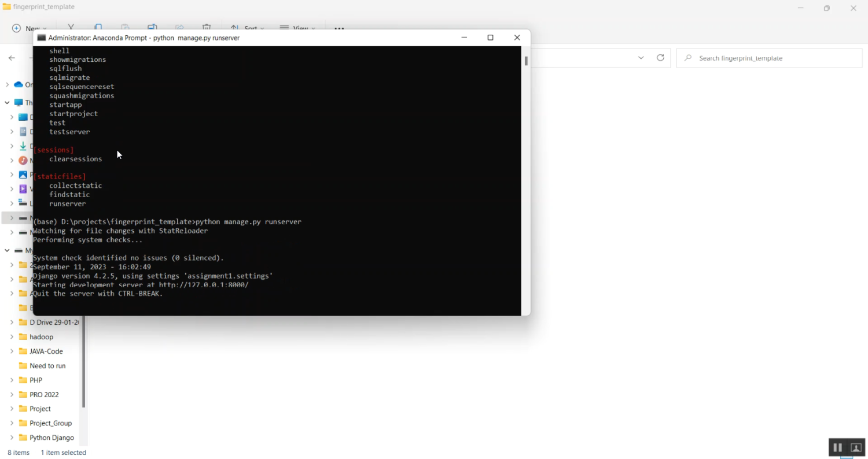Select the This PC monitor icon
Image resolution: width=868 pixels, height=459 pixels.
tap(19, 103)
